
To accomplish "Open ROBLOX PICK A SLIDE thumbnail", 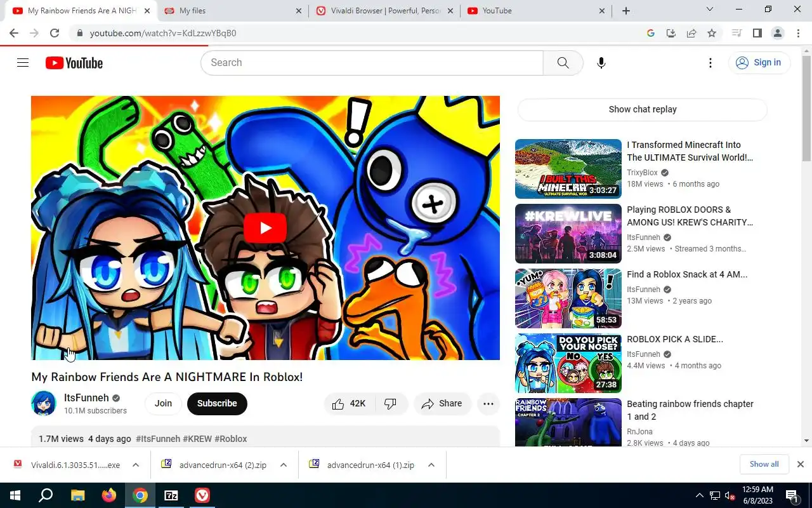I will click(568, 363).
